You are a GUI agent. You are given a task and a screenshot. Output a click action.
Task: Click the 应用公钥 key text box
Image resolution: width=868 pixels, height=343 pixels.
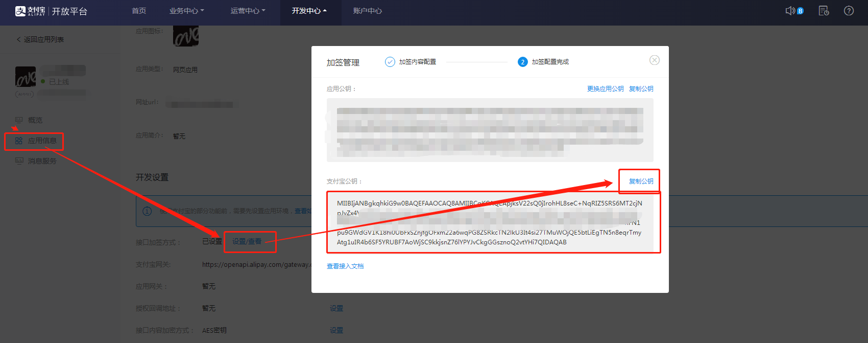490,130
